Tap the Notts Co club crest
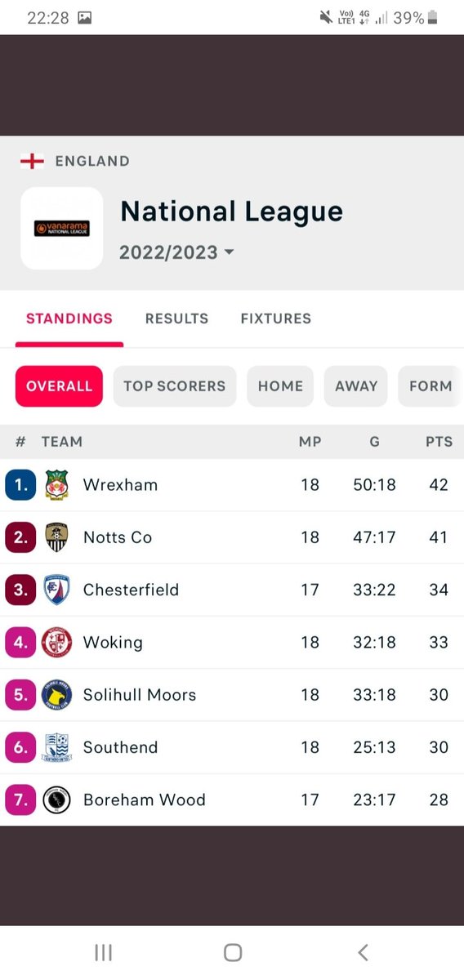Viewport: 464px width, 980px height. click(57, 537)
